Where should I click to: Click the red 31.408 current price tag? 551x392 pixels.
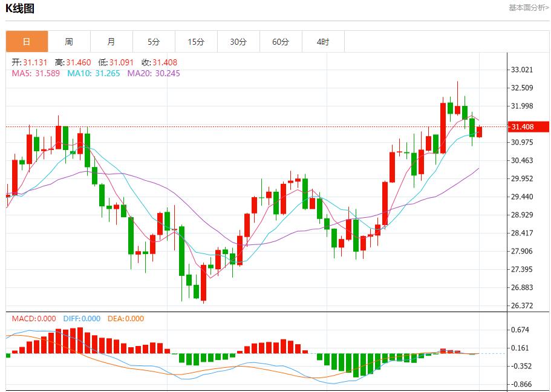(x=528, y=126)
